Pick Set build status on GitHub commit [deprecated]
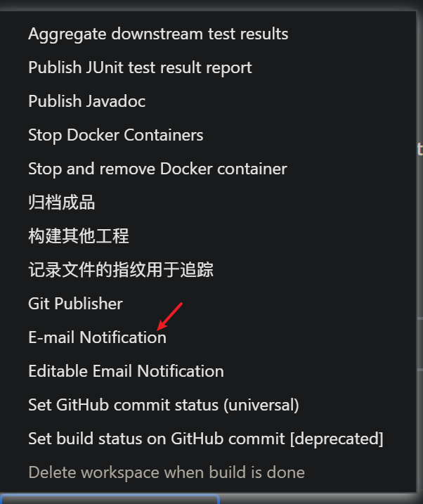This screenshot has height=504, width=423. point(206,439)
